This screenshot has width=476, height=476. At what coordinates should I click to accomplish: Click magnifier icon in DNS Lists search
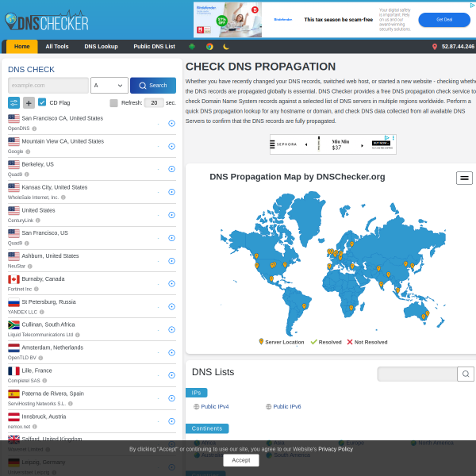tap(466, 374)
